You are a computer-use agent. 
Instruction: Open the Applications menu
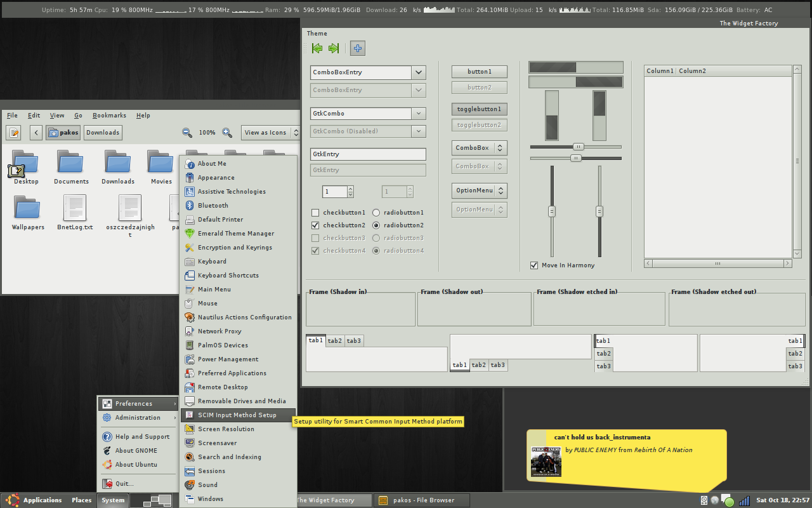click(43, 500)
